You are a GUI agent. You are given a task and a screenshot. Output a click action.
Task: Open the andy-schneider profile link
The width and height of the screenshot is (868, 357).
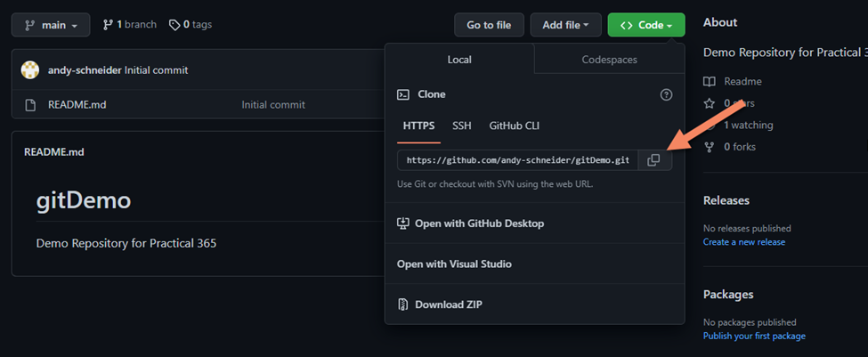pyautogui.click(x=85, y=70)
